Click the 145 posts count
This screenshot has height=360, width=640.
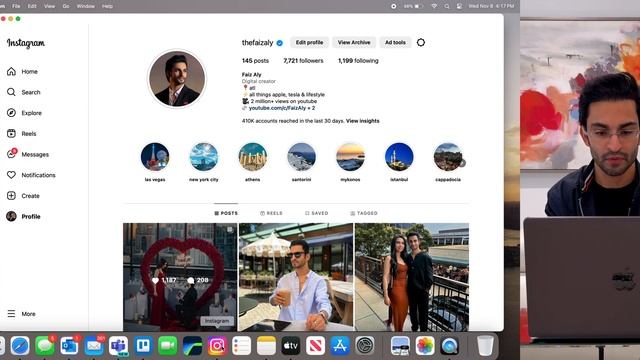tap(255, 61)
